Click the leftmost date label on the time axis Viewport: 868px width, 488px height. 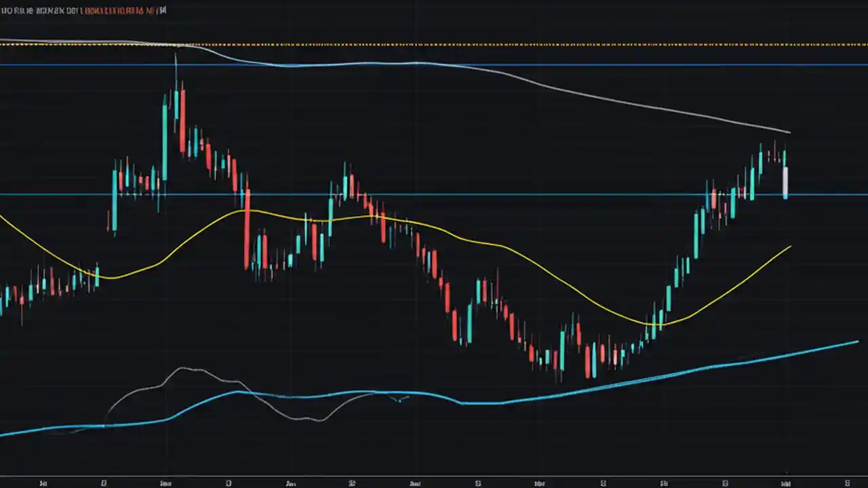tap(43, 483)
